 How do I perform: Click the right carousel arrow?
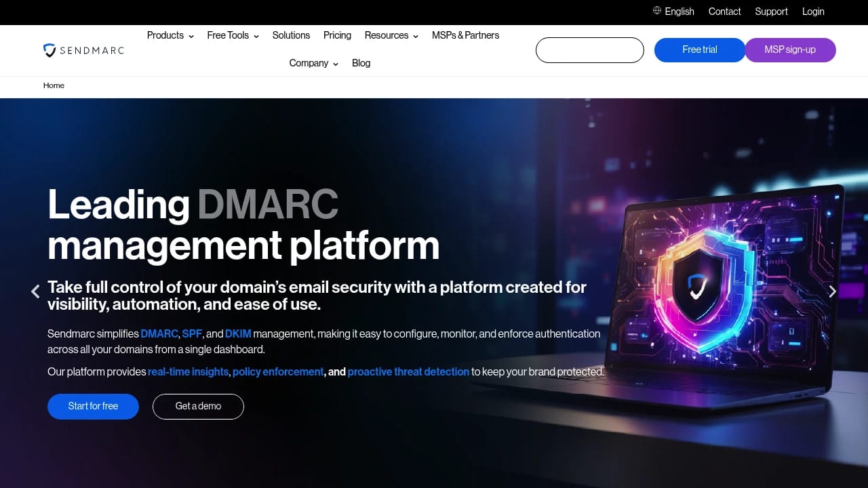coord(833,291)
